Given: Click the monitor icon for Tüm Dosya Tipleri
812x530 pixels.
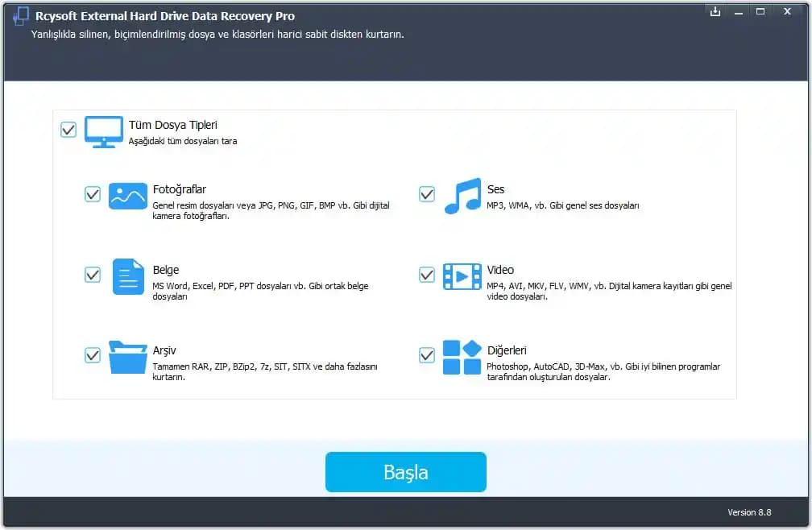Looking at the screenshot, I should [x=104, y=131].
